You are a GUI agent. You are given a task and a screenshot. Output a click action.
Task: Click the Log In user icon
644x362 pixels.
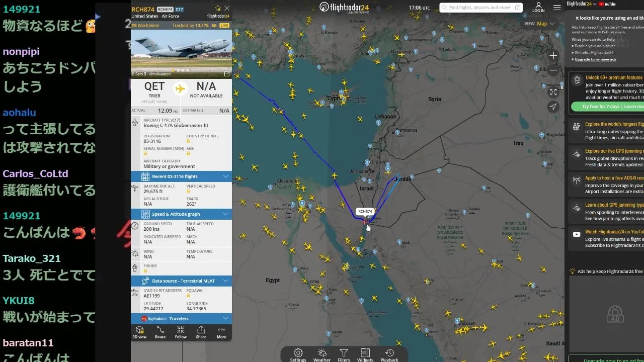click(538, 7)
